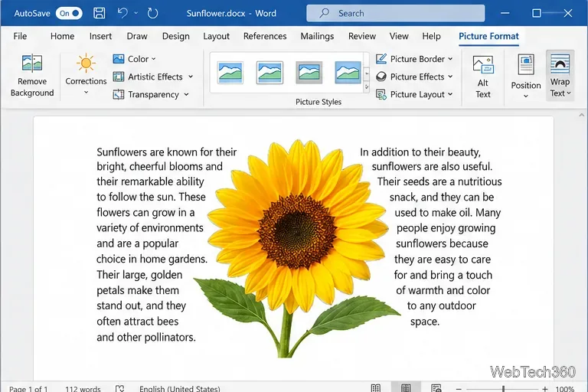Select the Picture Format tab
The image size is (588, 392).
coord(488,36)
